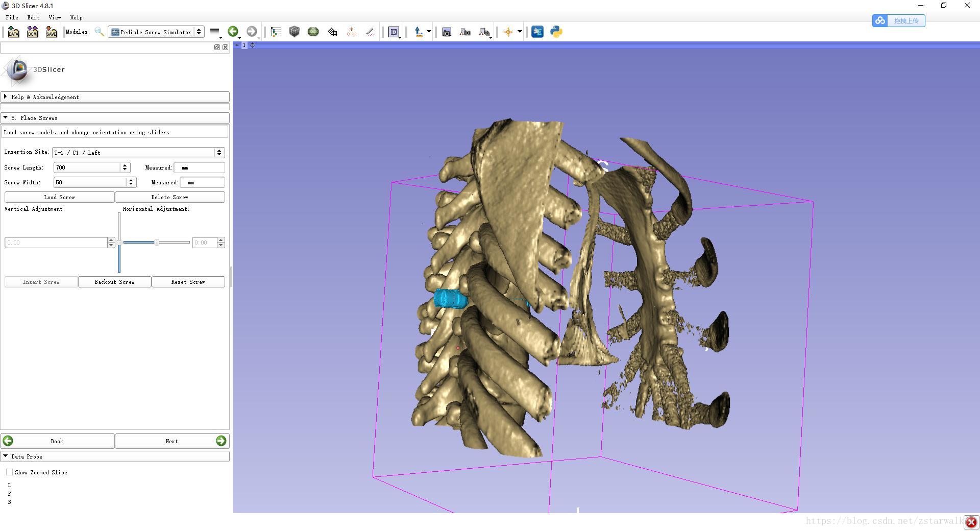
Task: Open the Edit menu
Action: tap(33, 17)
